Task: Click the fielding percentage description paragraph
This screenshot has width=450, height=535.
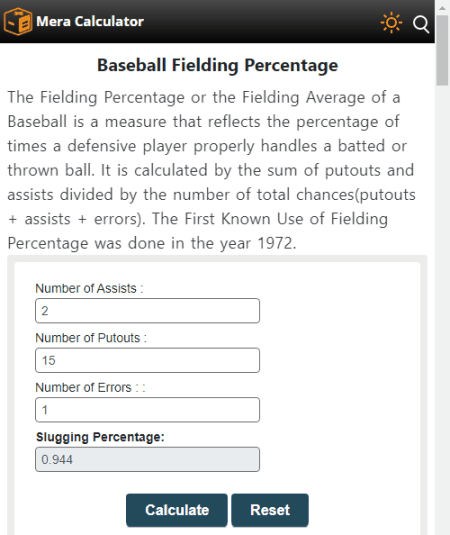Action: point(212,170)
